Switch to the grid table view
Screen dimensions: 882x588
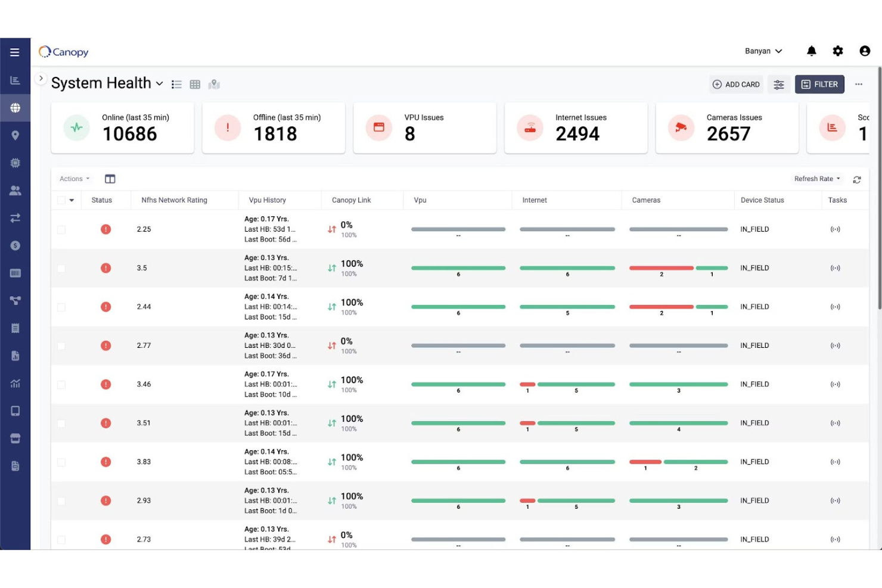[195, 85]
